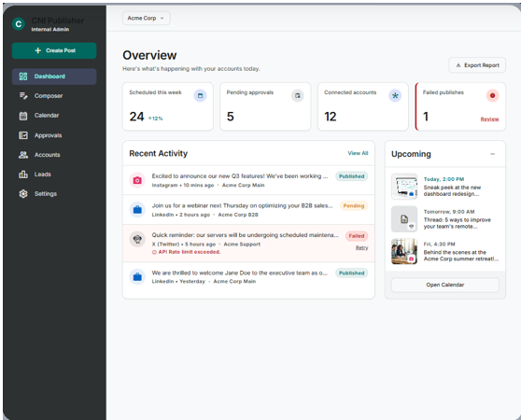This screenshot has height=420, width=521.
Task: Click Retry on the failed Twitter post
Action: point(361,247)
